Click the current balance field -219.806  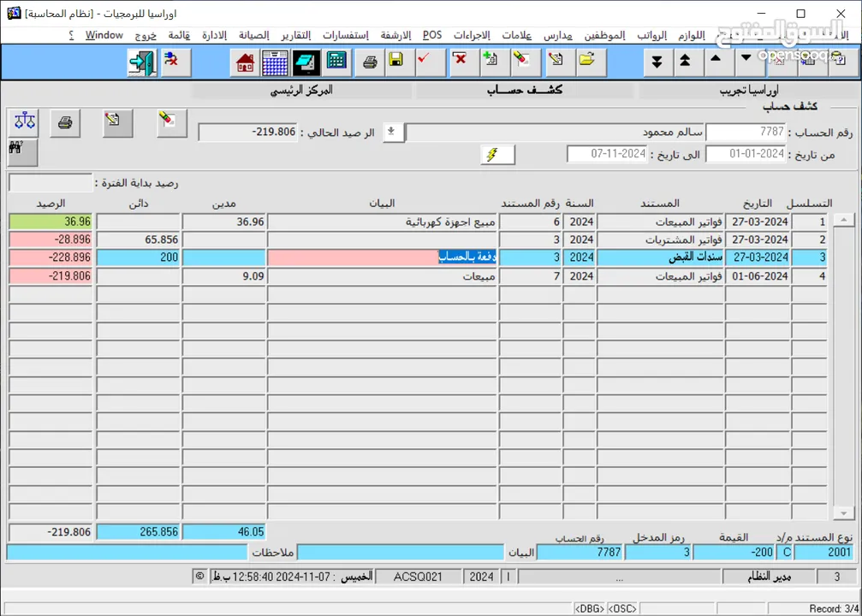[247, 132]
